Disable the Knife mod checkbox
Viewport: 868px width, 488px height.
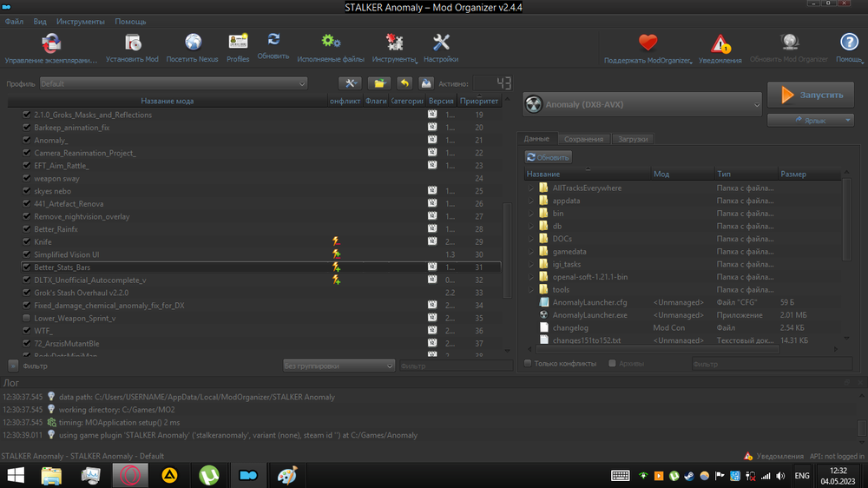click(26, 242)
